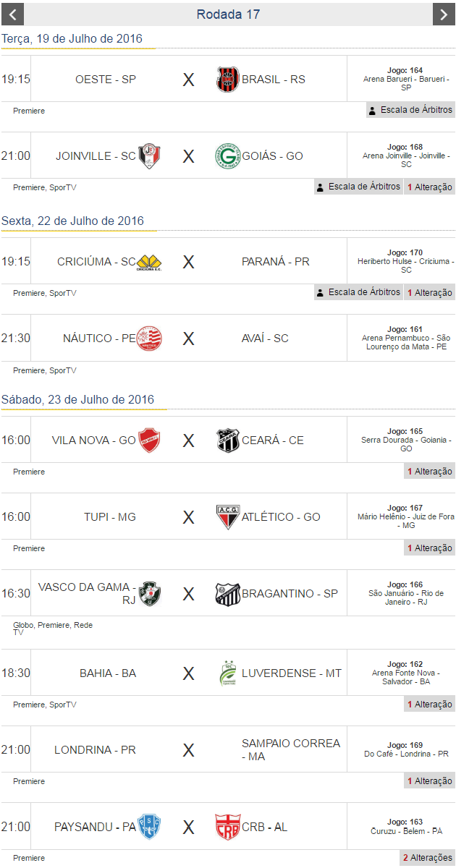Click the Joinville team crest
456x868 pixels.
click(149, 156)
